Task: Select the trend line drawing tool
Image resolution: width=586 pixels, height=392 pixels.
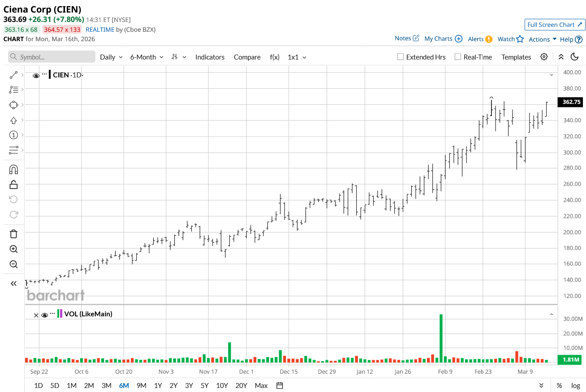Action: point(13,75)
